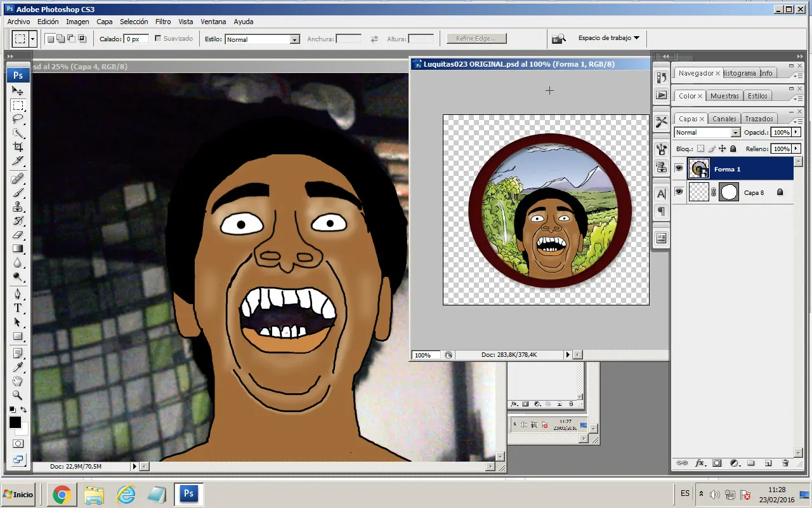The image size is (812, 508).
Task: Open Espacio de trabajo dropdown
Action: [x=608, y=38]
